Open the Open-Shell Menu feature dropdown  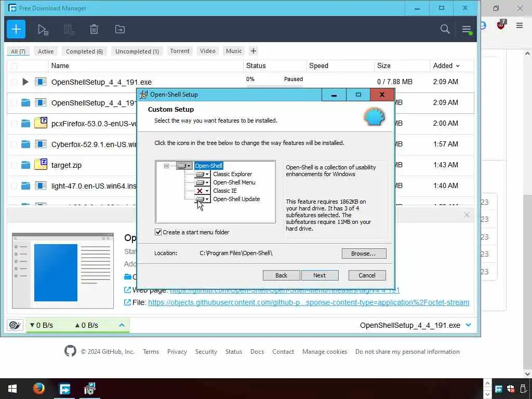tap(203, 182)
